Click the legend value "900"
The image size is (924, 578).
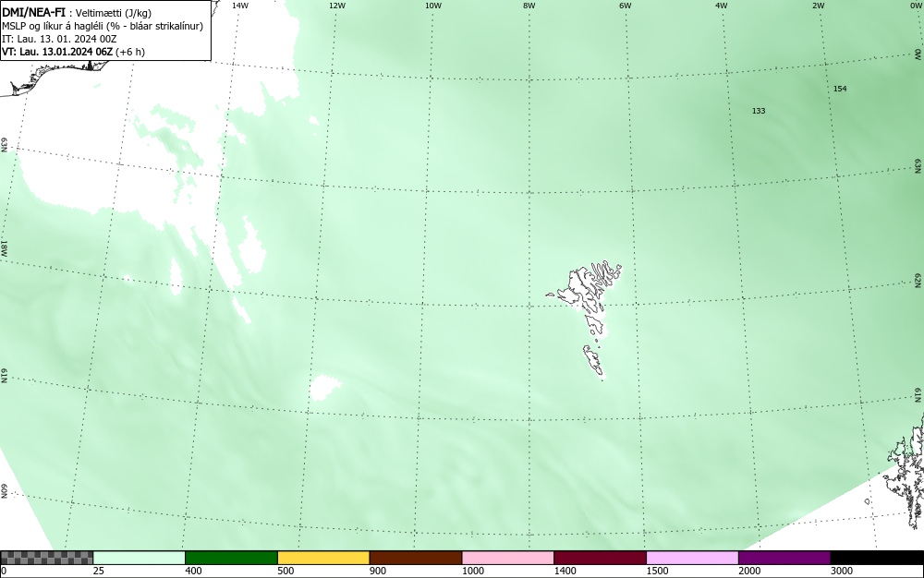coord(378,571)
